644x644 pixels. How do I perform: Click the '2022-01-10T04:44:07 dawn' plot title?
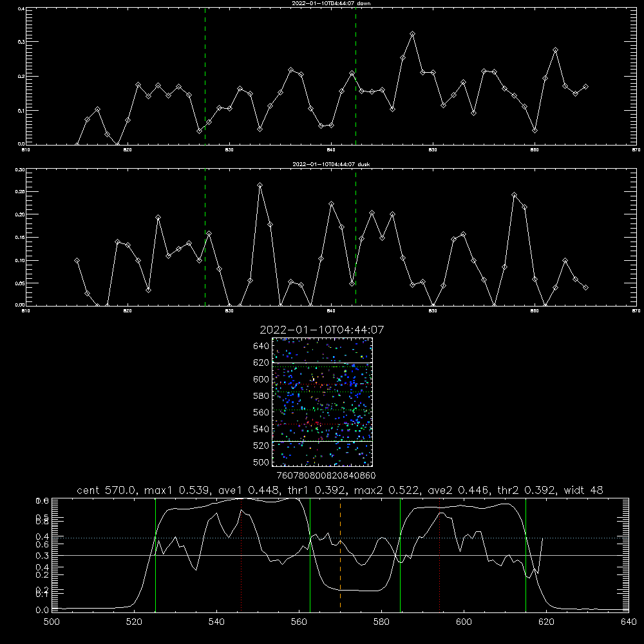point(331,3)
